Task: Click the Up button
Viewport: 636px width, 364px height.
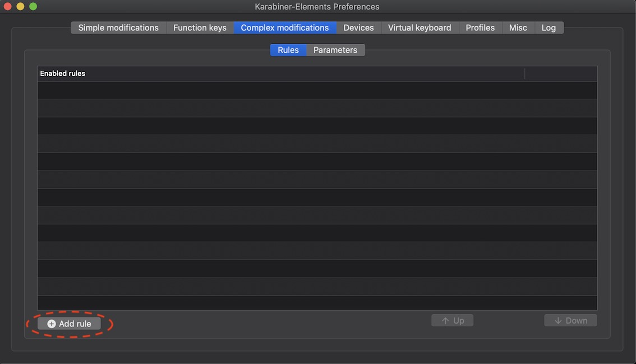Action: point(452,320)
